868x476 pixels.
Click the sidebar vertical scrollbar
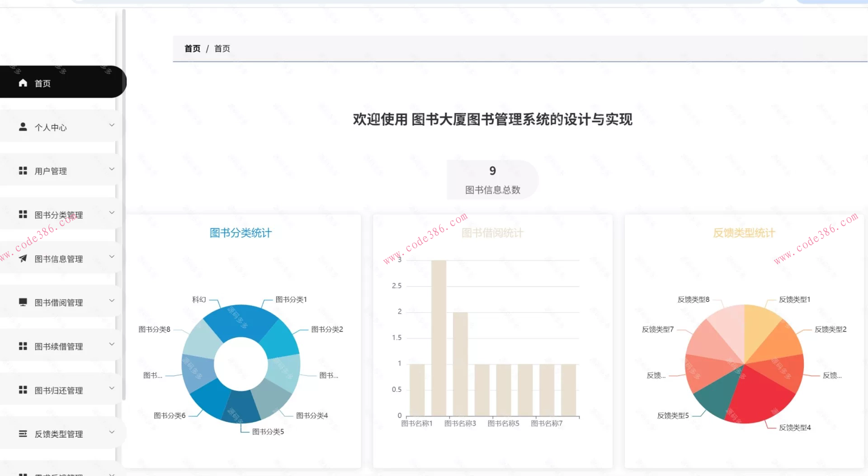123,204
